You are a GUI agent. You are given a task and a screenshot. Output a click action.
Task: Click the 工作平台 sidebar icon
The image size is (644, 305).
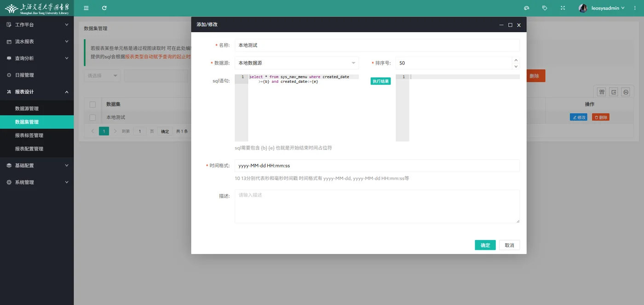(9, 24)
